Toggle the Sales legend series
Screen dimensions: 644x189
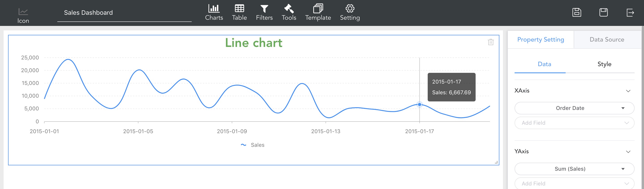[252, 145]
